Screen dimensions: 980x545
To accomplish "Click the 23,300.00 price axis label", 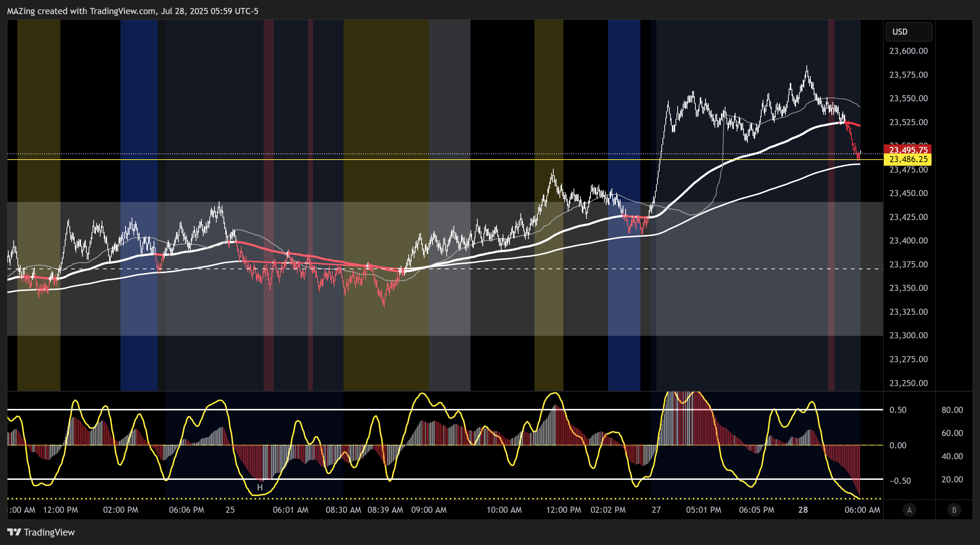I will (x=908, y=335).
